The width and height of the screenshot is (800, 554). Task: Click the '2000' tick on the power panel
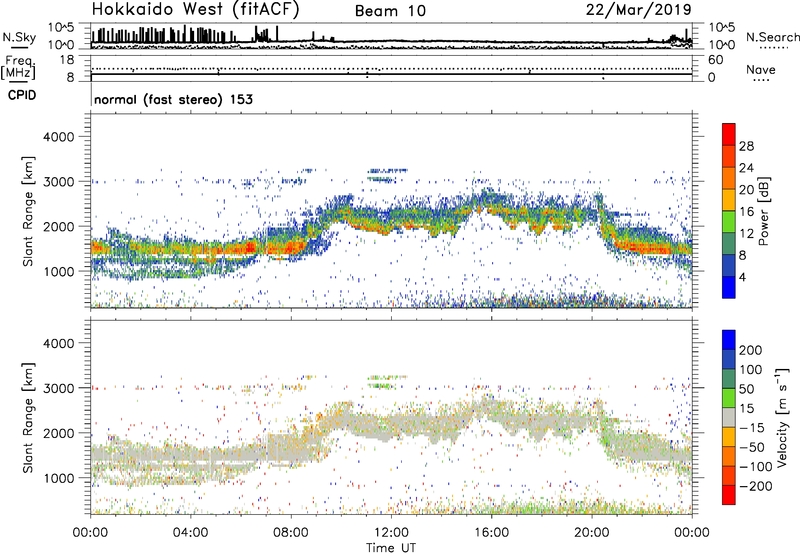pyautogui.click(x=58, y=226)
